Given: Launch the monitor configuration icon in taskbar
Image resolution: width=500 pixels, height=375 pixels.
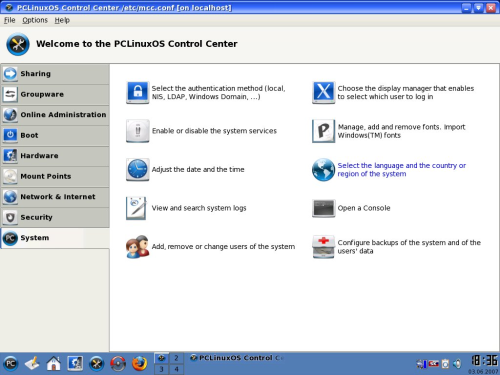Looking at the screenshot, I should click(x=75, y=363).
